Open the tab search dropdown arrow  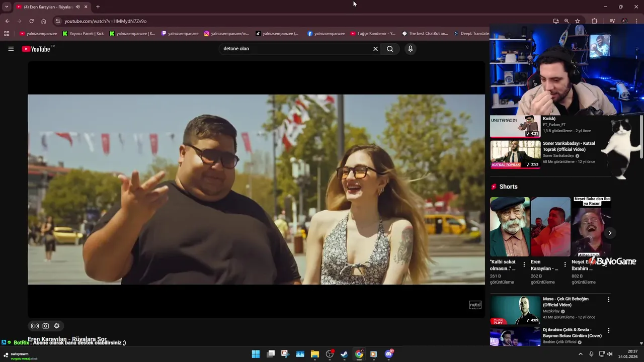coord(6,7)
